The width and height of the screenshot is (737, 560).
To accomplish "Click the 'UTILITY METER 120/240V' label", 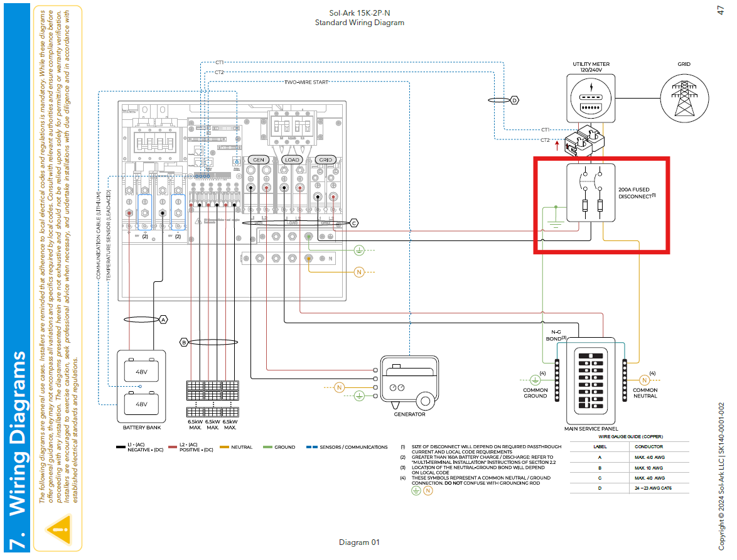I will (591, 67).
